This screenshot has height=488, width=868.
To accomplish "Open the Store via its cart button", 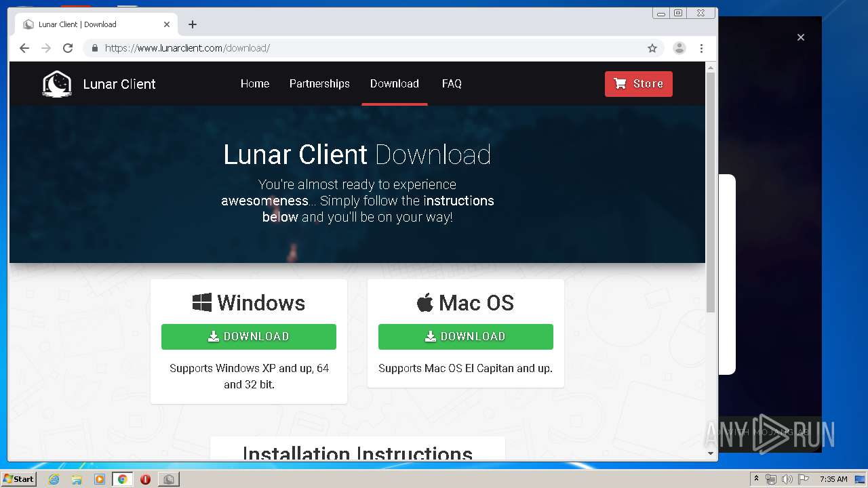I will tap(638, 84).
